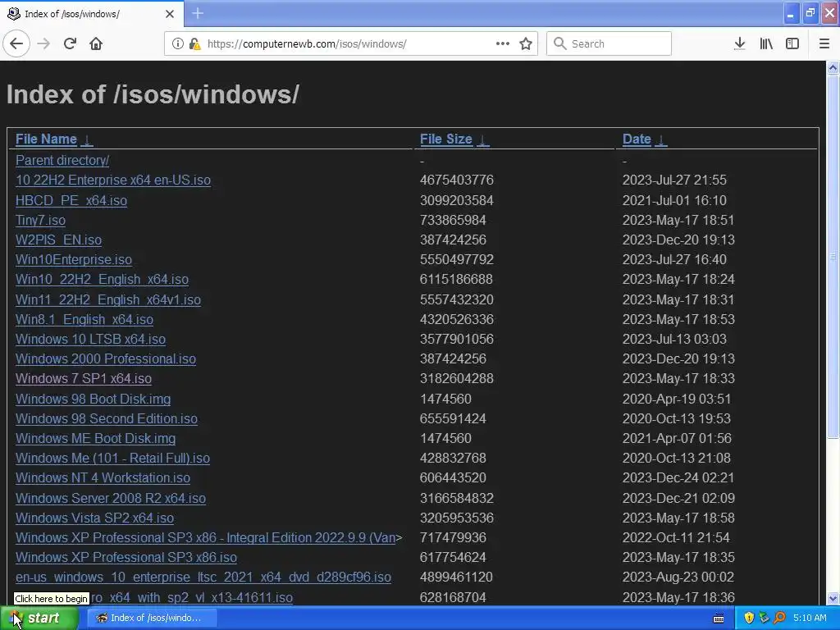Click the Firefox taskbar button
This screenshot has height=630, width=840.
(x=152, y=619)
